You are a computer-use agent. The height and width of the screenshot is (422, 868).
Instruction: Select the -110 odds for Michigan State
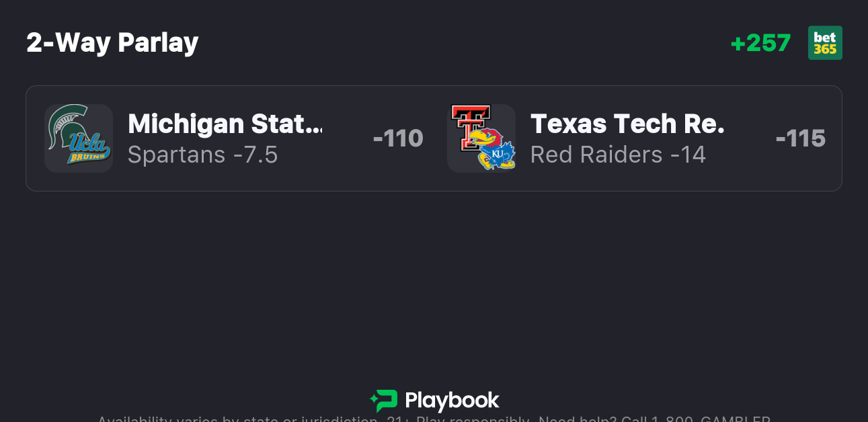tap(397, 138)
